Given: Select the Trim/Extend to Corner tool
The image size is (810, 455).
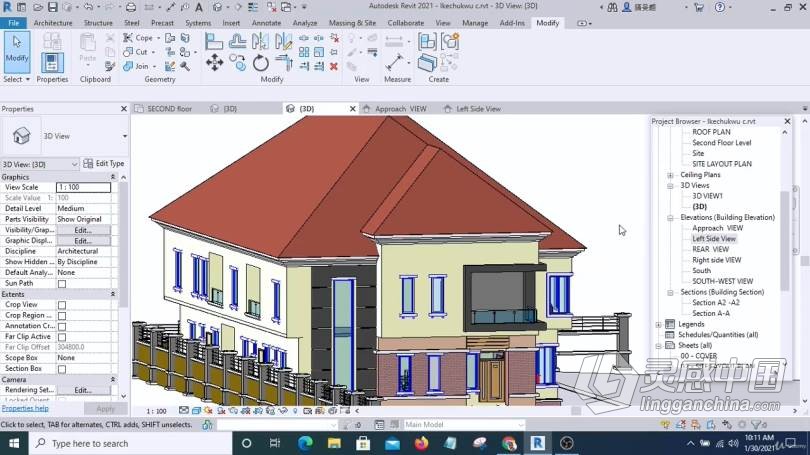Looking at the screenshot, I should [x=283, y=63].
